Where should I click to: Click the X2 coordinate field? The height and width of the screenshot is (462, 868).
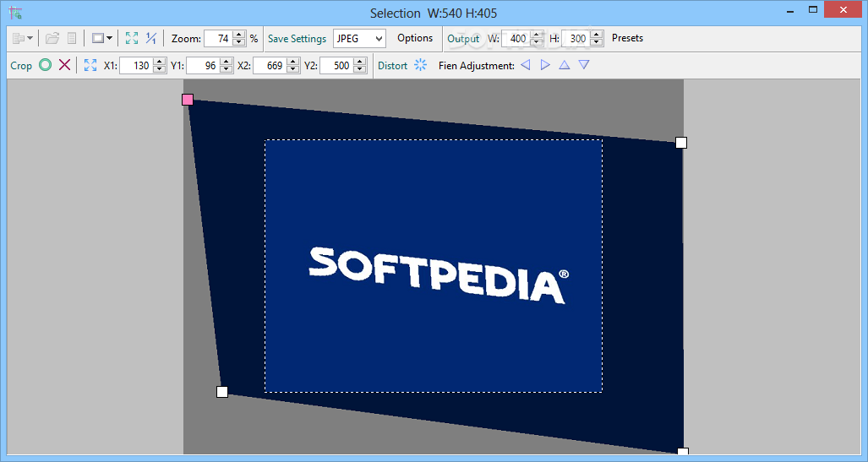coord(270,65)
